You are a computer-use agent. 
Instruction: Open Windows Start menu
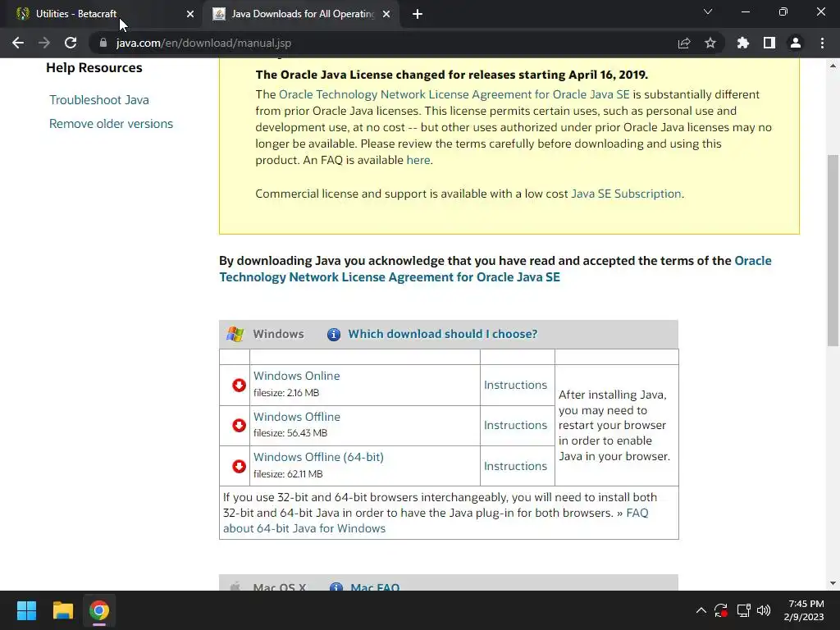click(26, 610)
